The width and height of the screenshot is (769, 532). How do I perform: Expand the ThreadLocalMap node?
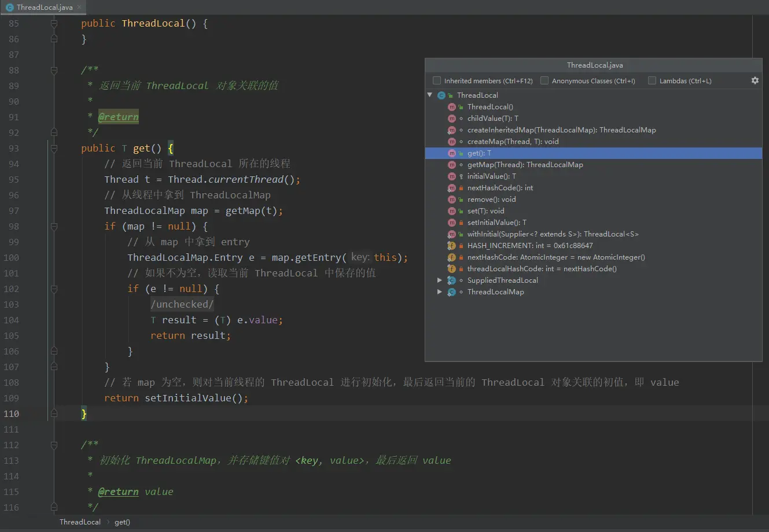(440, 292)
